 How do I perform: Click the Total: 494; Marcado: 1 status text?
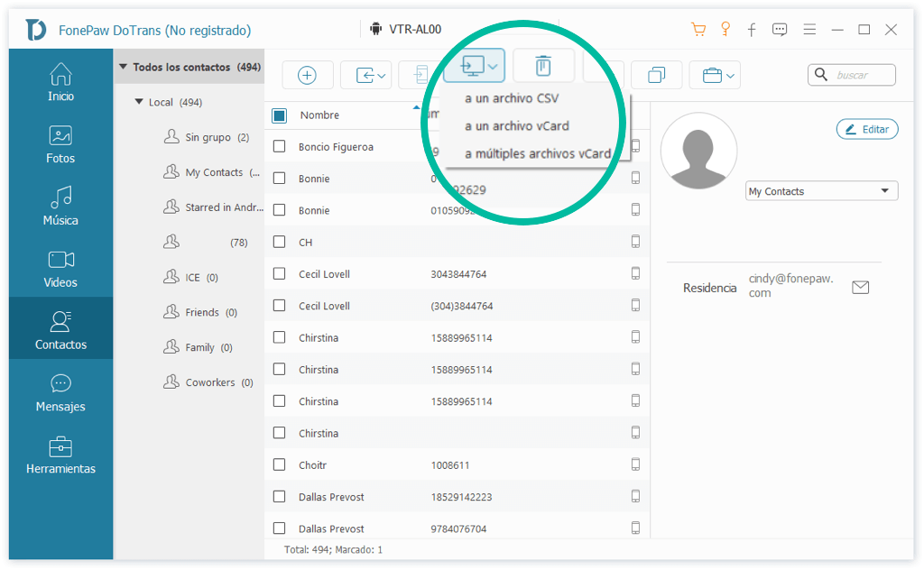334,549
